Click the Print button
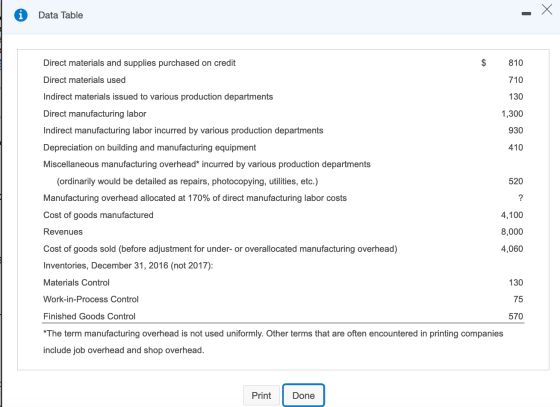Screen dimensions: 560x407 261,395
